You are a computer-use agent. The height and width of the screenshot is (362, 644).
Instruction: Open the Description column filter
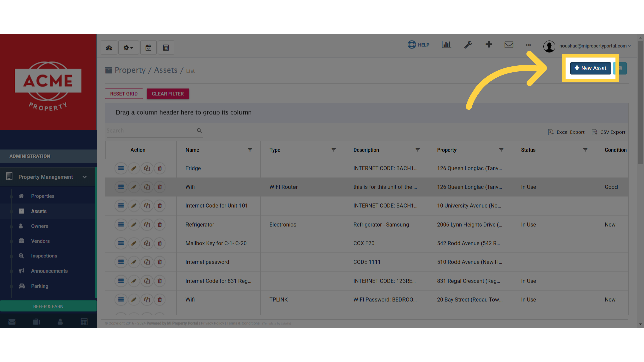pos(418,150)
